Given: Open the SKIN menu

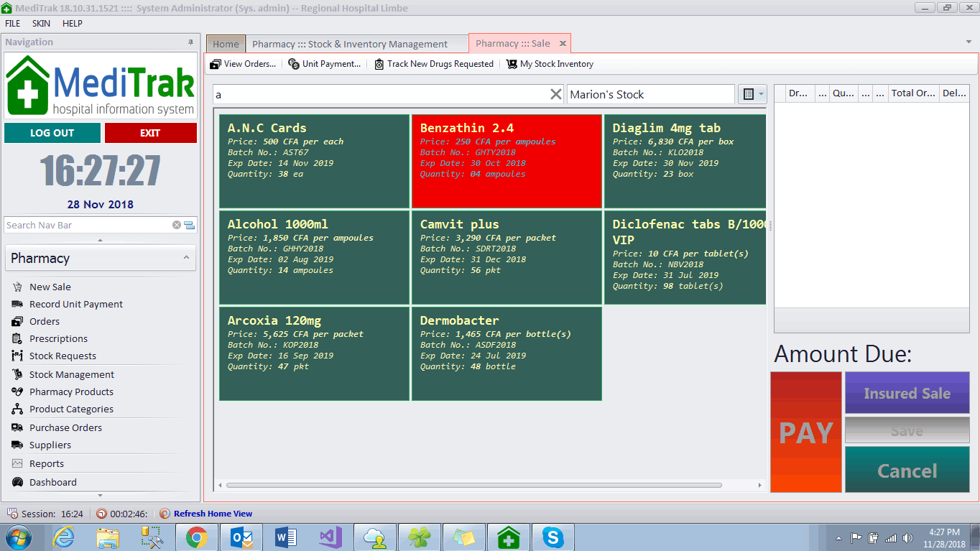Looking at the screenshot, I should (41, 24).
